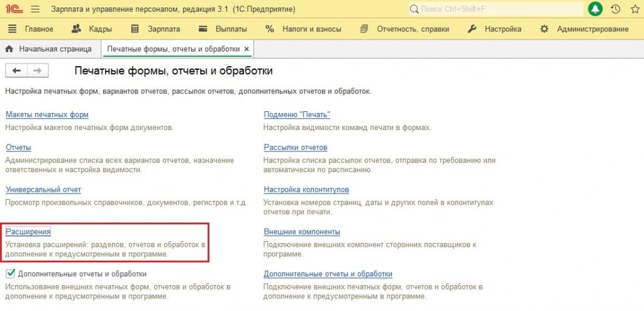Click the forward arrow navigation button
The image size is (644, 311).
point(36,71)
